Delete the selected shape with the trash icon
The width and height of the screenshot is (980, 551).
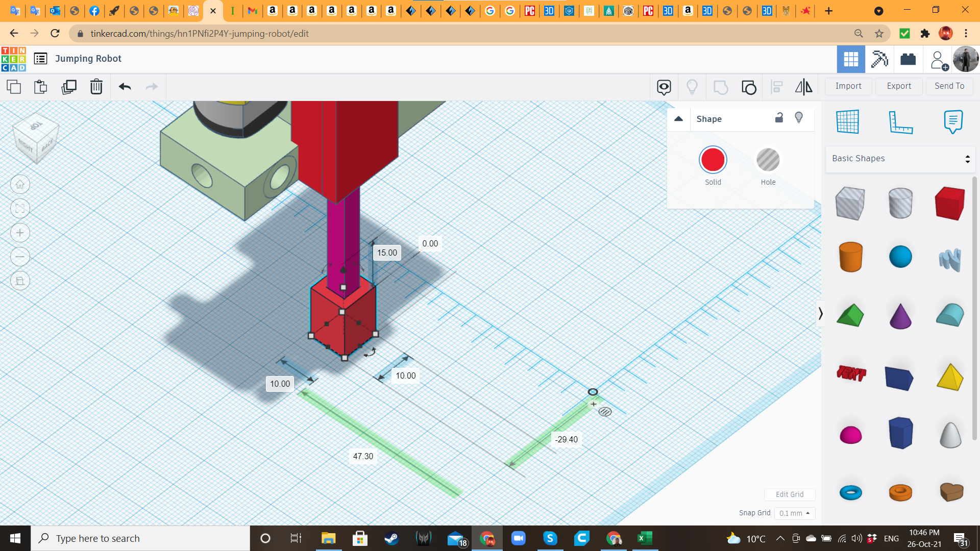(96, 87)
